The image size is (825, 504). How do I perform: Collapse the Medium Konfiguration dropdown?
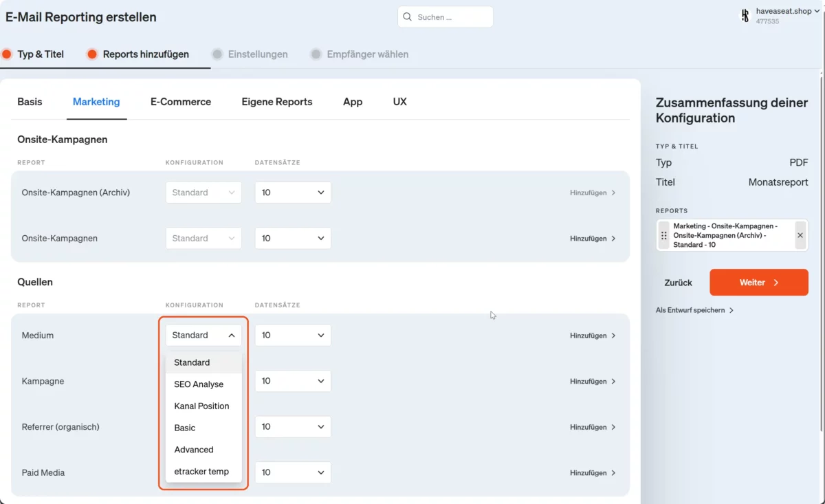click(203, 336)
